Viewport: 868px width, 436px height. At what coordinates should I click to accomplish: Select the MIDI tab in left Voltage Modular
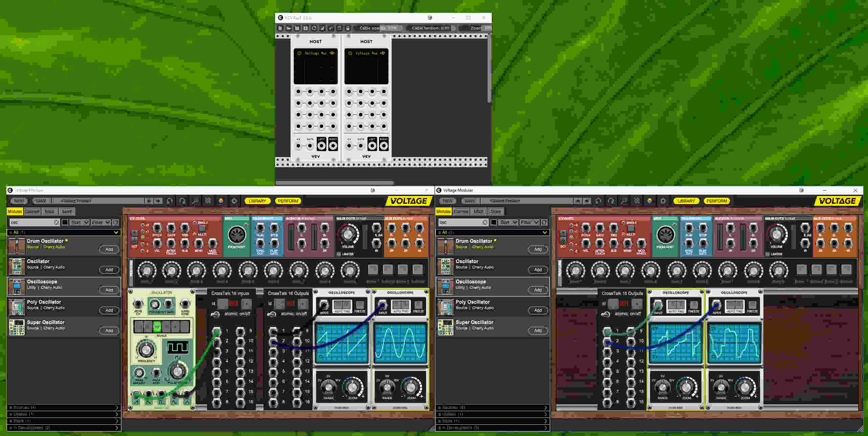[x=50, y=212]
